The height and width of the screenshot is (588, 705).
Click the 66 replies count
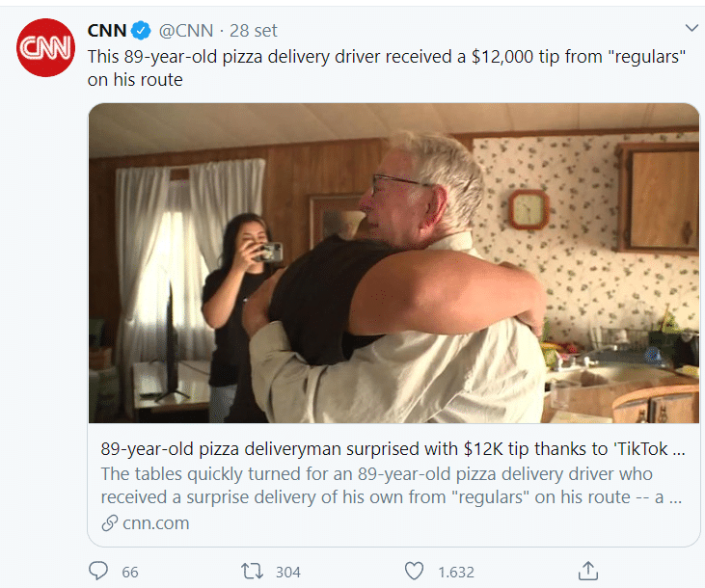(x=130, y=572)
